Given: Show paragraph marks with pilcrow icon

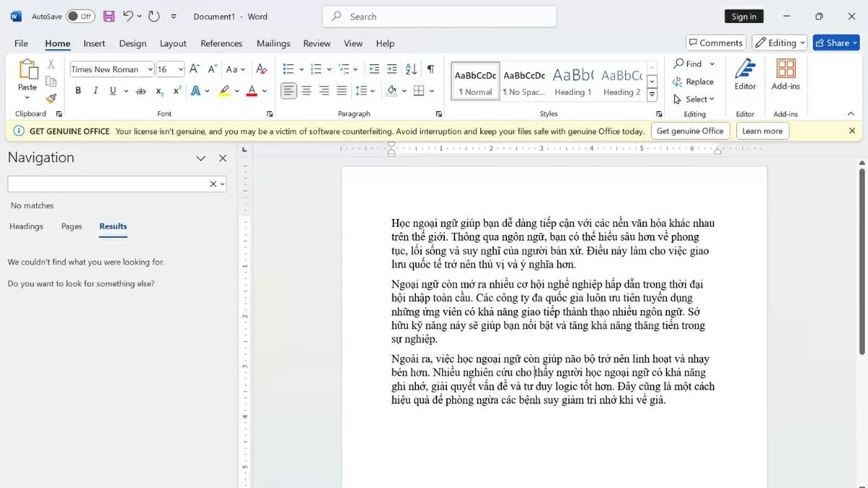Looking at the screenshot, I should [x=430, y=69].
